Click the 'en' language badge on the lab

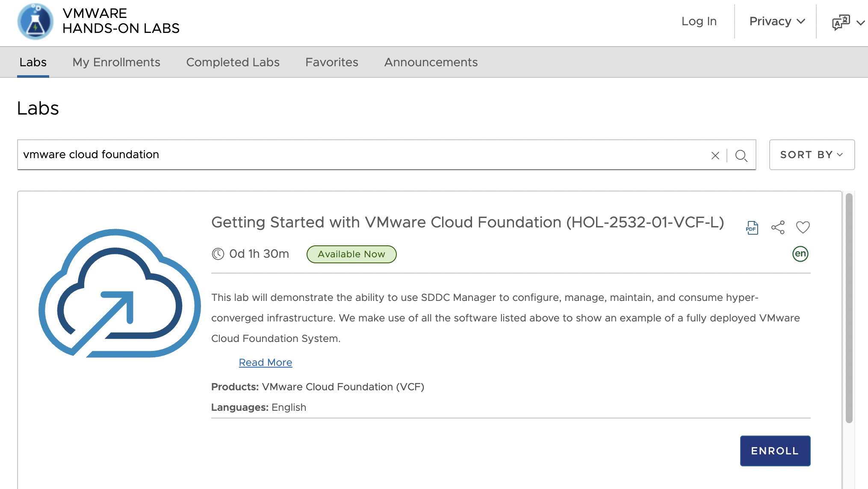point(800,253)
